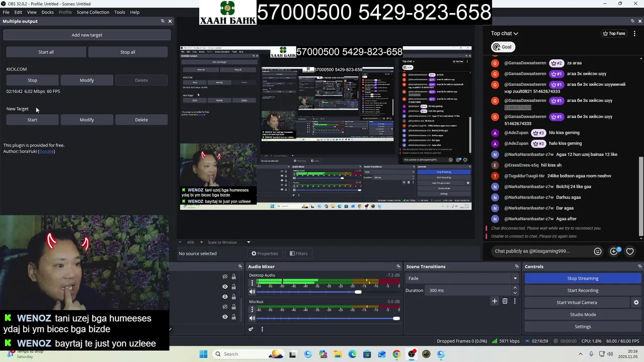Adjust Mic/Aux volume slider
This screenshot has width=644, height=362.
click(328, 318)
